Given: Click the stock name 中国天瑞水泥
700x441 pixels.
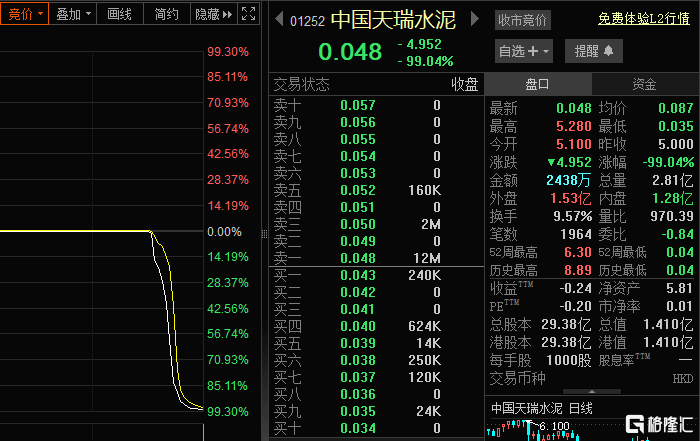Looking at the screenshot, I should (393, 20).
